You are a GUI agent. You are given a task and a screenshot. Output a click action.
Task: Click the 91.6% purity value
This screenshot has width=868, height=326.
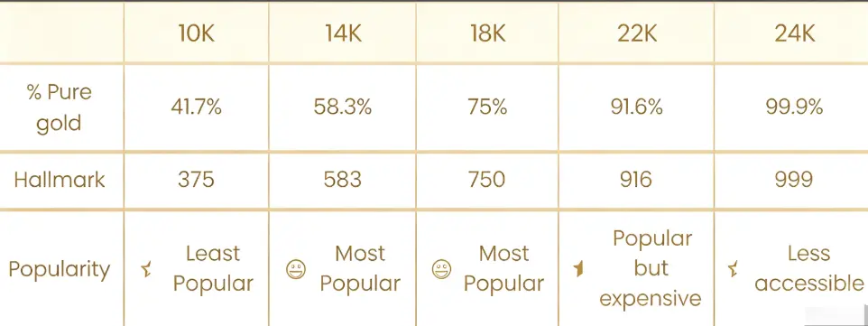point(637,107)
